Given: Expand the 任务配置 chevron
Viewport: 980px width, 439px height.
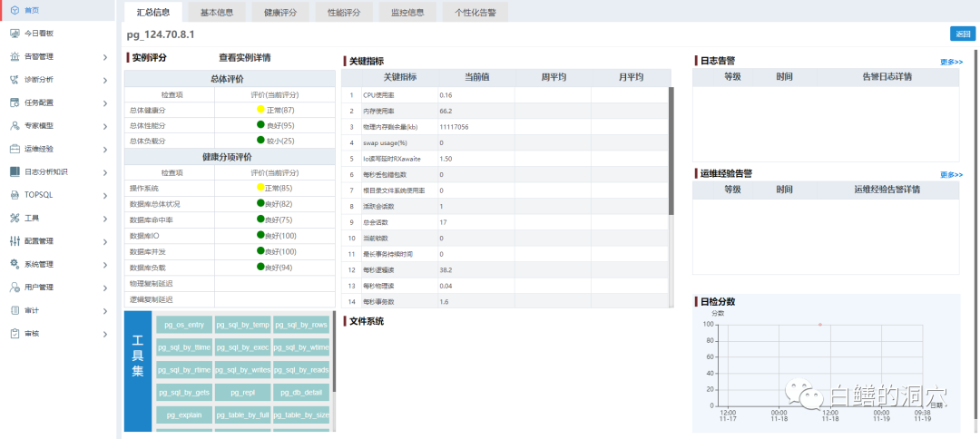Looking at the screenshot, I should [x=105, y=103].
